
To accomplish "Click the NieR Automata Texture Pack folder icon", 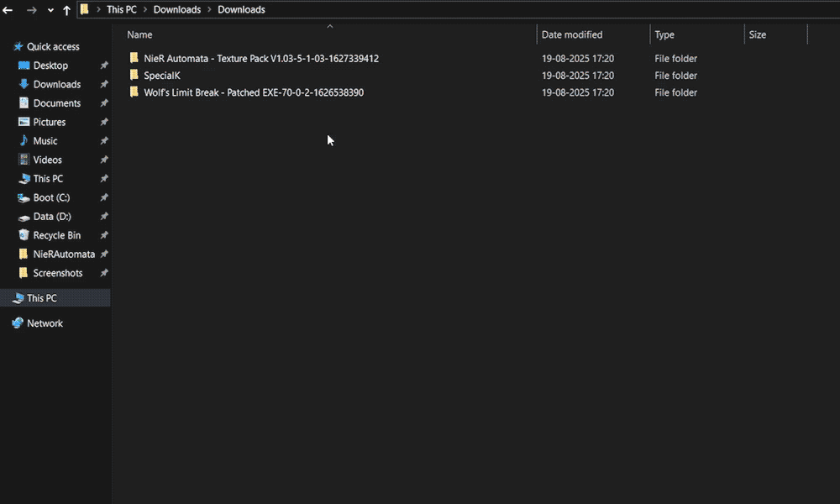I will pyautogui.click(x=134, y=58).
